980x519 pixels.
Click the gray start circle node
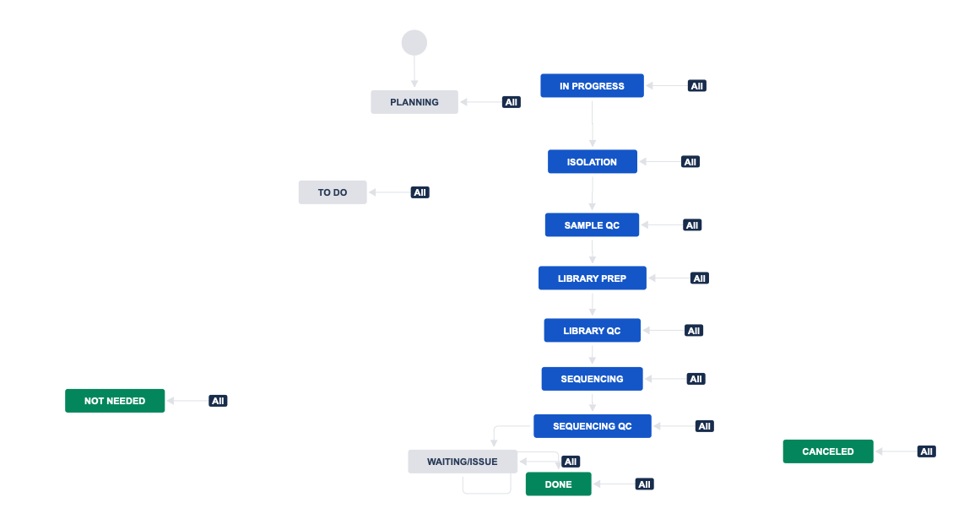tap(414, 42)
